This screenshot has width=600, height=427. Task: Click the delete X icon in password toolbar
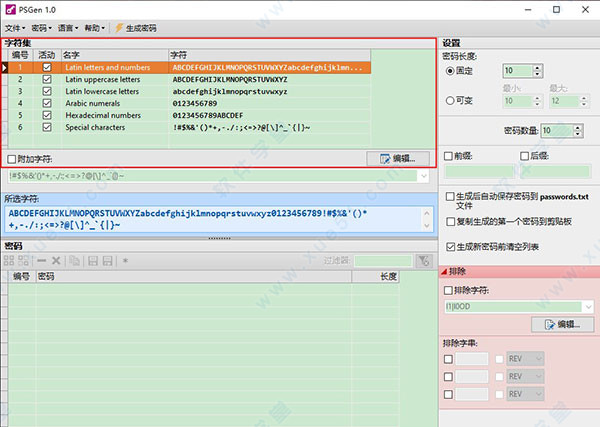point(56,260)
